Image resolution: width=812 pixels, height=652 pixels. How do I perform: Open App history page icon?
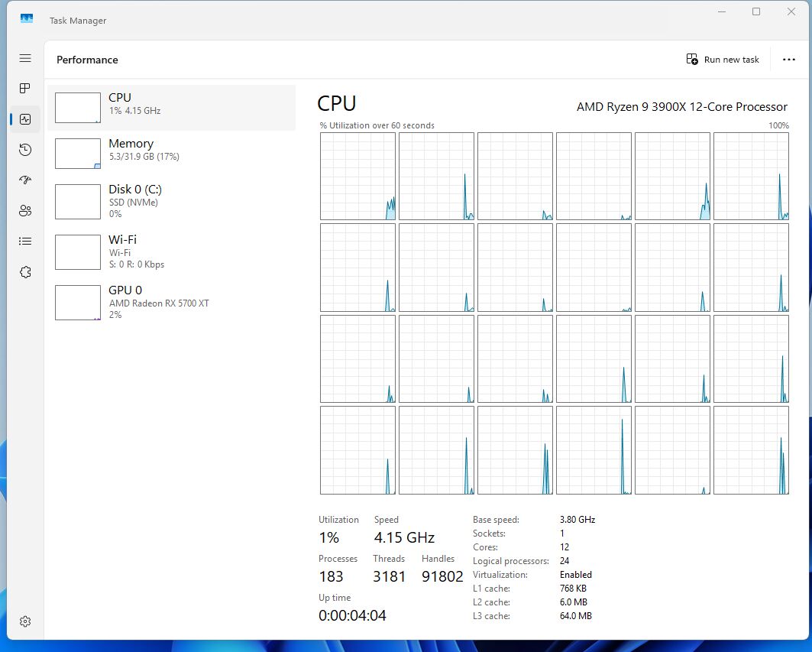coord(25,150)
